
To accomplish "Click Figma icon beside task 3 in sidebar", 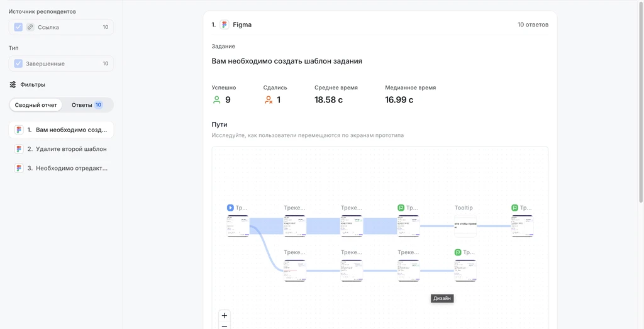I will (x=19, y=168).
